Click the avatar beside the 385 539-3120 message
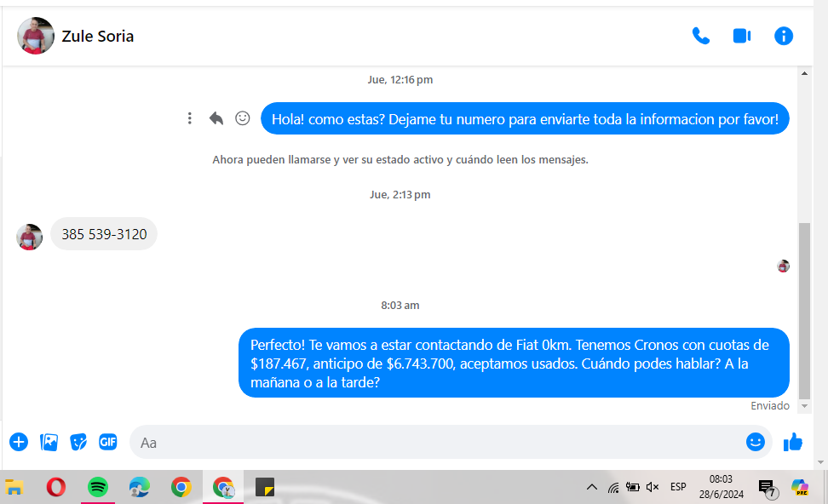The width and height of the screenshot is (828, 504). point(30,237)
